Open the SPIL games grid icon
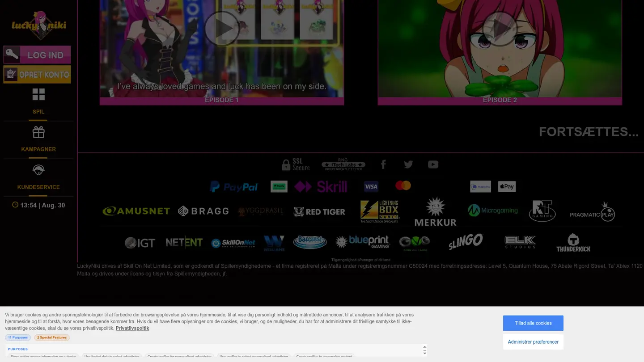 point(38,94)
